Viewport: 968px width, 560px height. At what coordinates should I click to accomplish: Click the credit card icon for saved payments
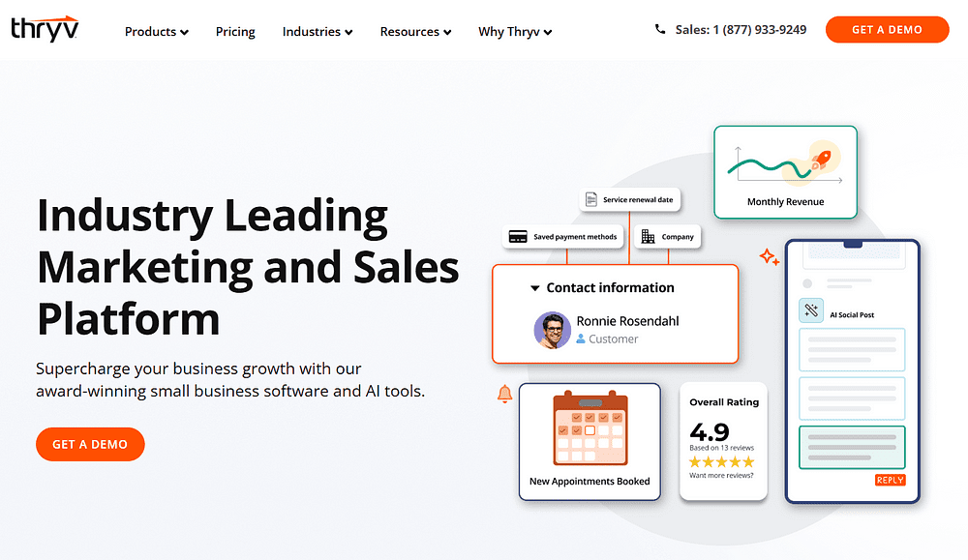click(x=518, y=237)
